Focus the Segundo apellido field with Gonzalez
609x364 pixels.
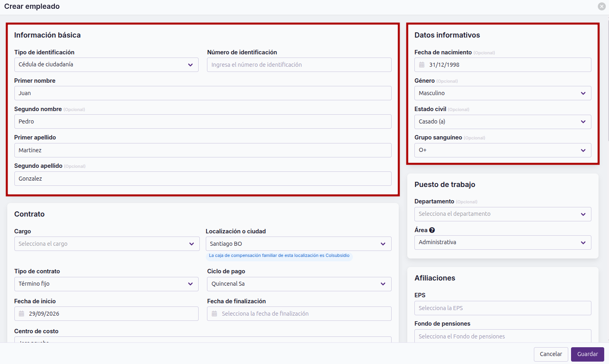(203, 179)
